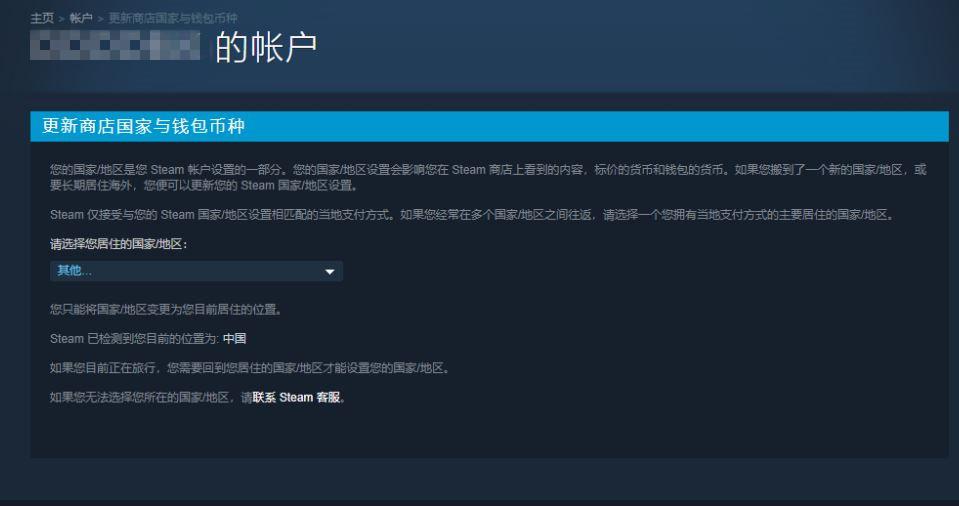Click the 如果您目前正在旅行 travel notice text

point(250,368)
